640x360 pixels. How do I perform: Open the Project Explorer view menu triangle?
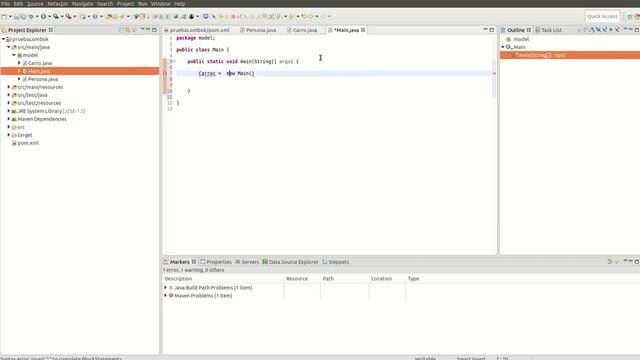point(142,29)
